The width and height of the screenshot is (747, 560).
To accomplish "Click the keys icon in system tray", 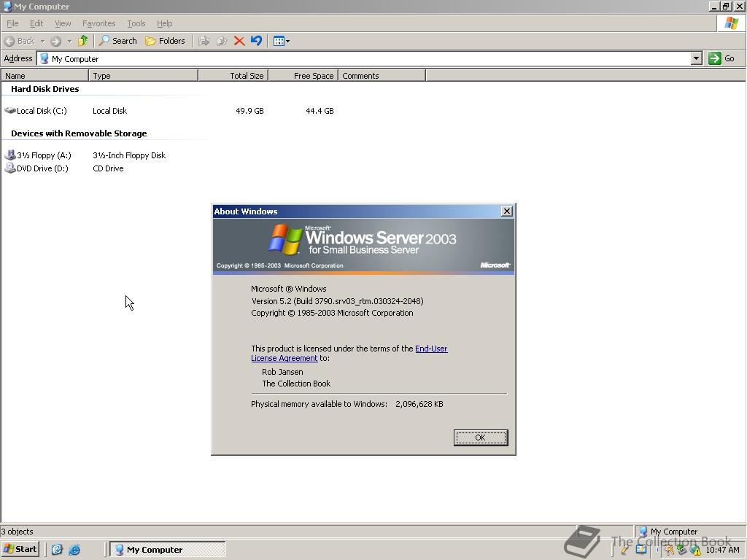I will point(669,550).
